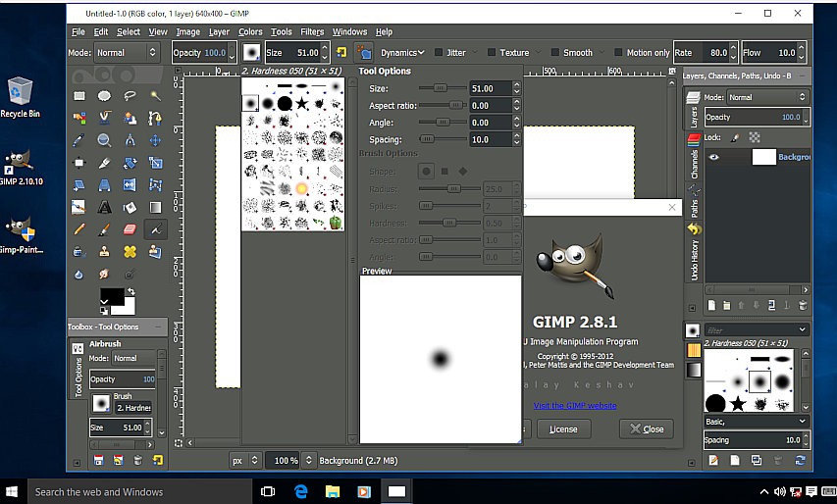Select the Rectangle Select tool

[x=79, y=96]
